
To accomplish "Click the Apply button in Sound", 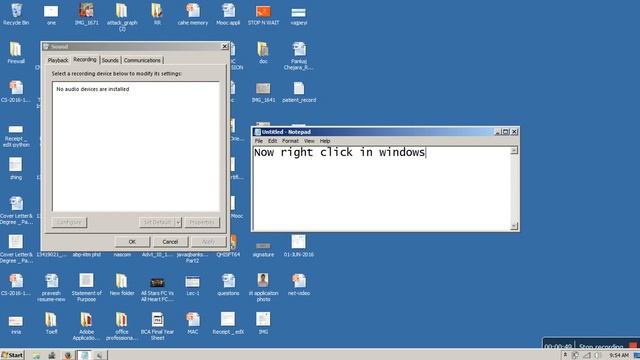I will [x=209, y=242].
